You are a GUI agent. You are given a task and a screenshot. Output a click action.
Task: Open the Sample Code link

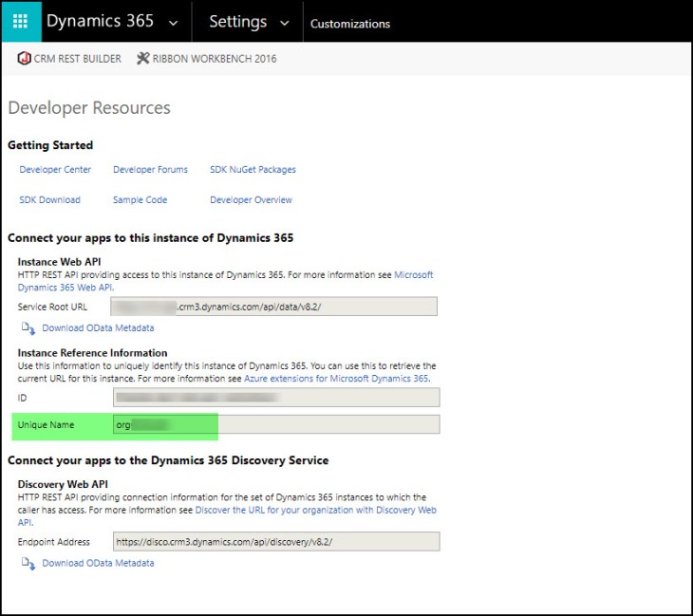[x=140, y=200]
